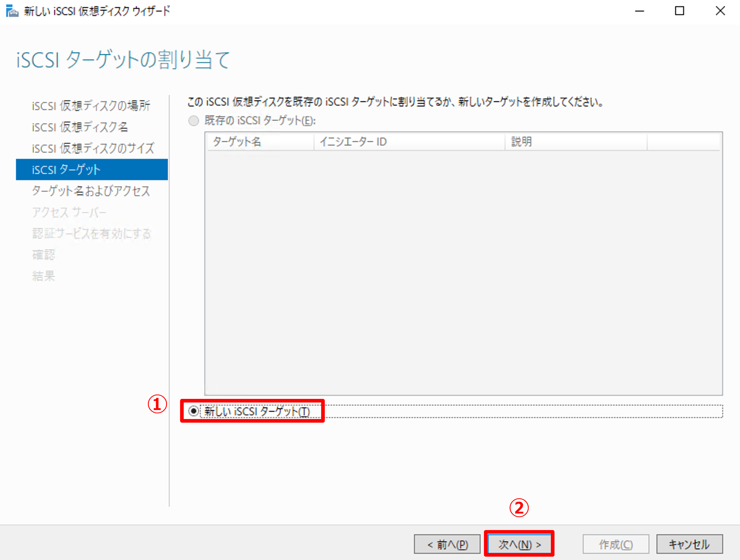
Task: Sort by the イニシエーター ID column header
Action: tap(410, 142)
